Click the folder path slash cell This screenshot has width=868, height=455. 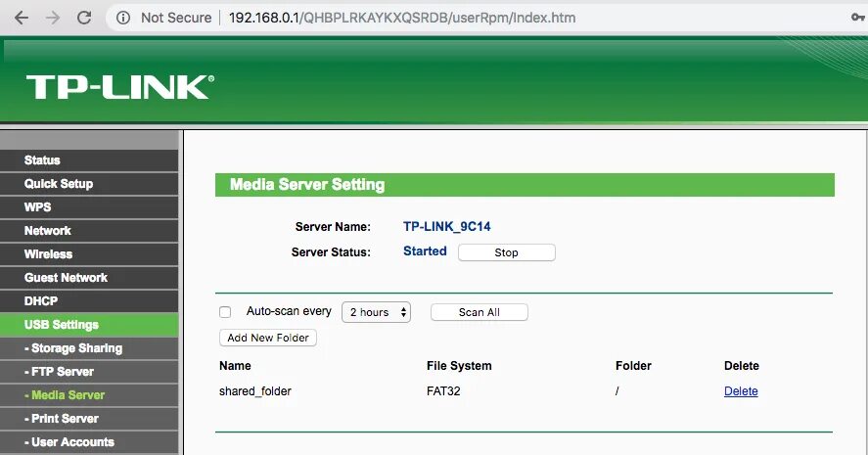click(617, 391)
